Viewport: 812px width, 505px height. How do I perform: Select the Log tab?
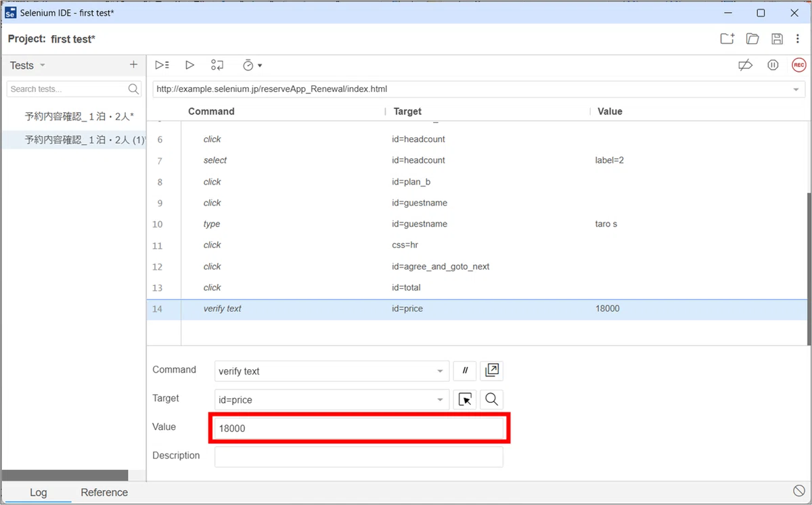(39, 492)
